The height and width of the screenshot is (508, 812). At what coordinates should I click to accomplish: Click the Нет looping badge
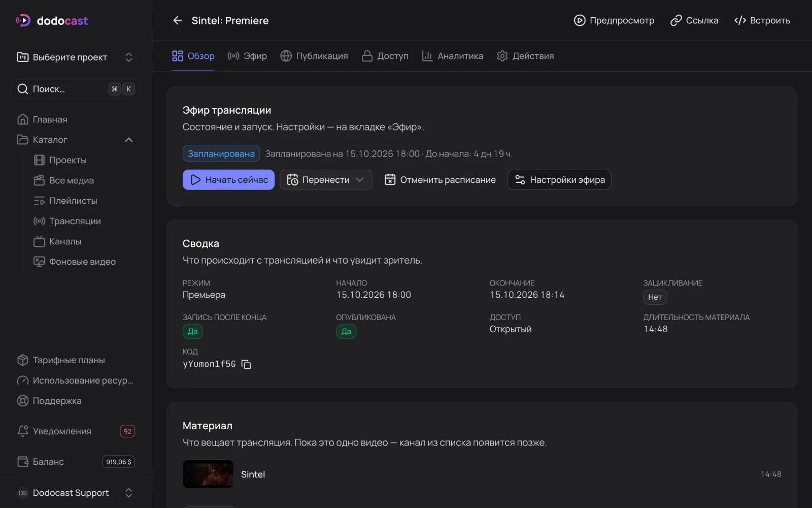click(x=655, y=297)
